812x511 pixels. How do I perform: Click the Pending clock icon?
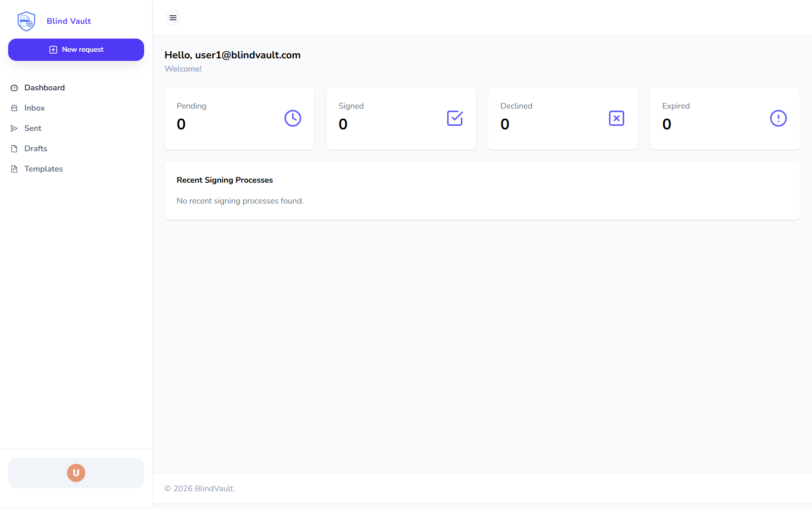pos(293,118)
